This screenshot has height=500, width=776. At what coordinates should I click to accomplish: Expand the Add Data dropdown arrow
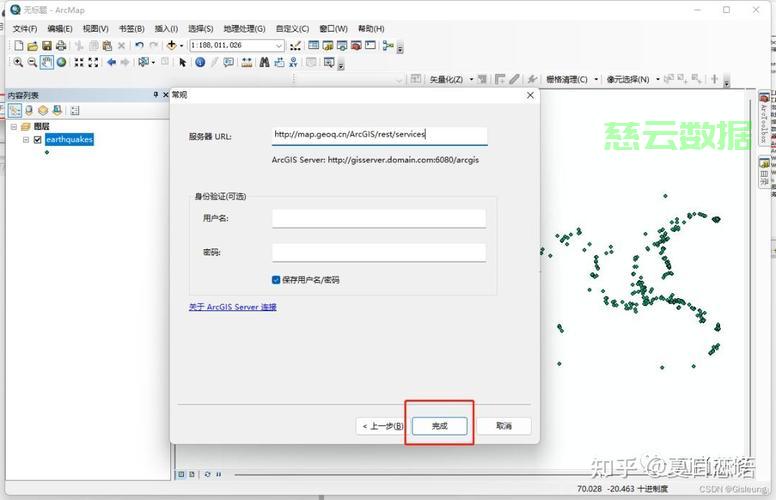click(181, 46)
